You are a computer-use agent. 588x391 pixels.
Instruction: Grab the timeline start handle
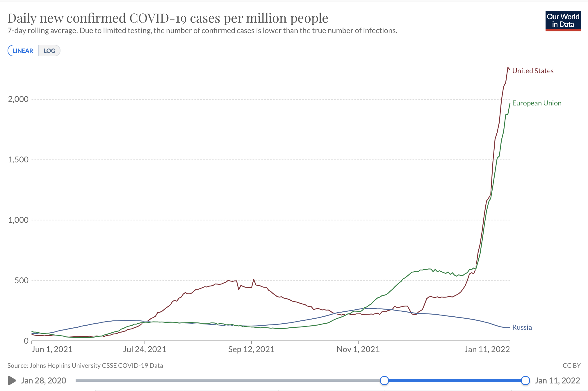point(384,380)
